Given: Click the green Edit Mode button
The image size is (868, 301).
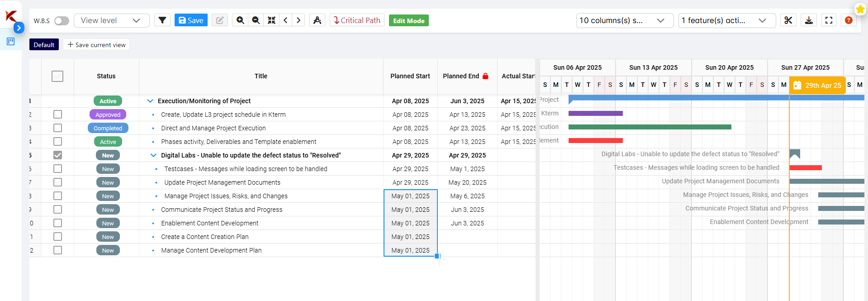Looking at the screenshot, I should 408,20.
